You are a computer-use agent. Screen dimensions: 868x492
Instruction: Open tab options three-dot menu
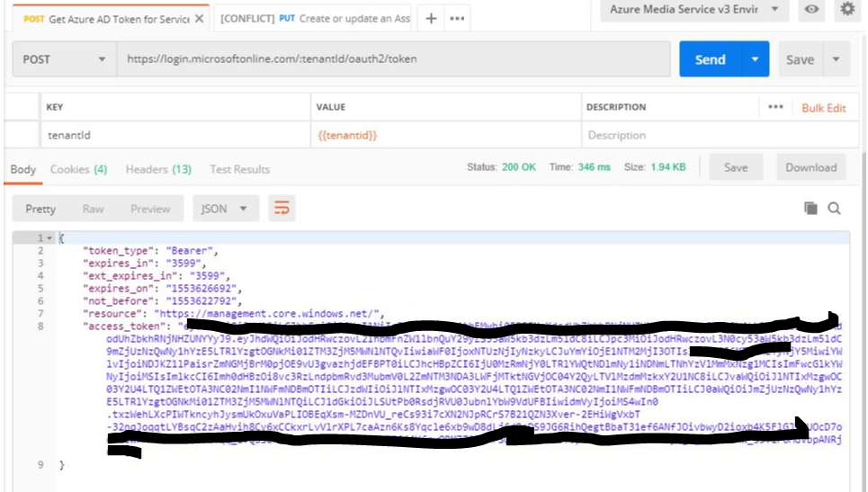[x=457, y=19]
